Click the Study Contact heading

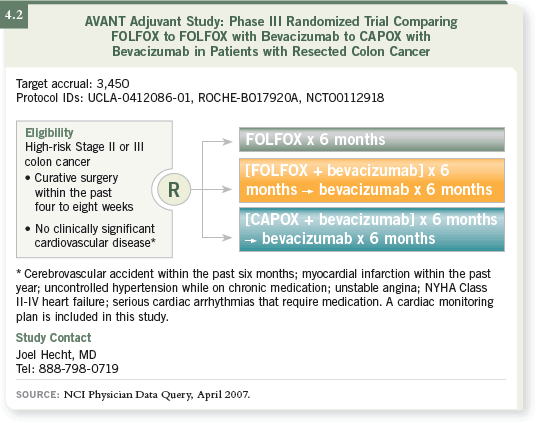click(x=53, y=338)
